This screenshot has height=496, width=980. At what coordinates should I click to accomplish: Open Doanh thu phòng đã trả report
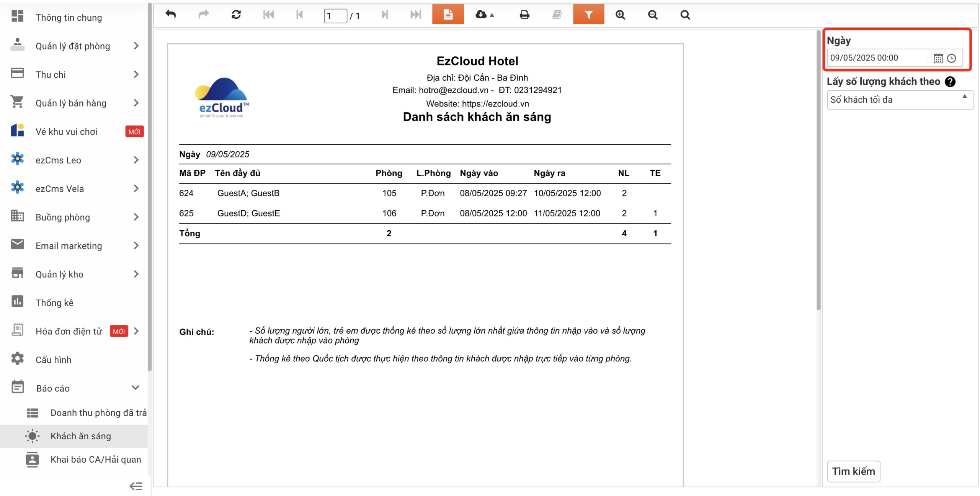[x=98, y=413]
